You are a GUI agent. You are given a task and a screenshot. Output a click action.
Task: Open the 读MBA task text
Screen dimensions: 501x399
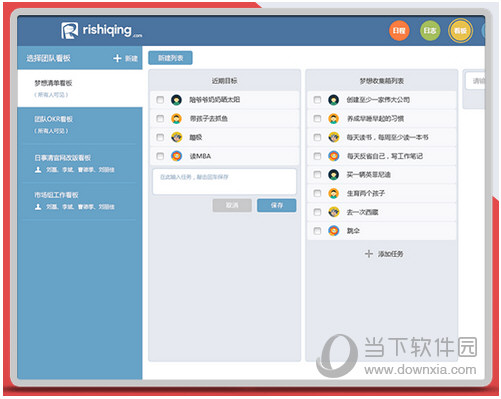(200, 156)
